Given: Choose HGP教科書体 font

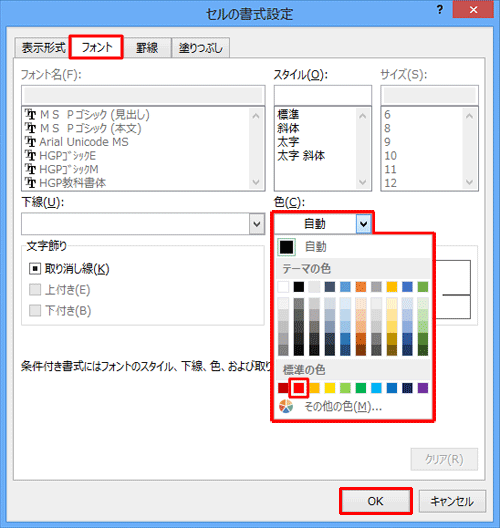Looking at the screenshot, I should tap(72, 183).
